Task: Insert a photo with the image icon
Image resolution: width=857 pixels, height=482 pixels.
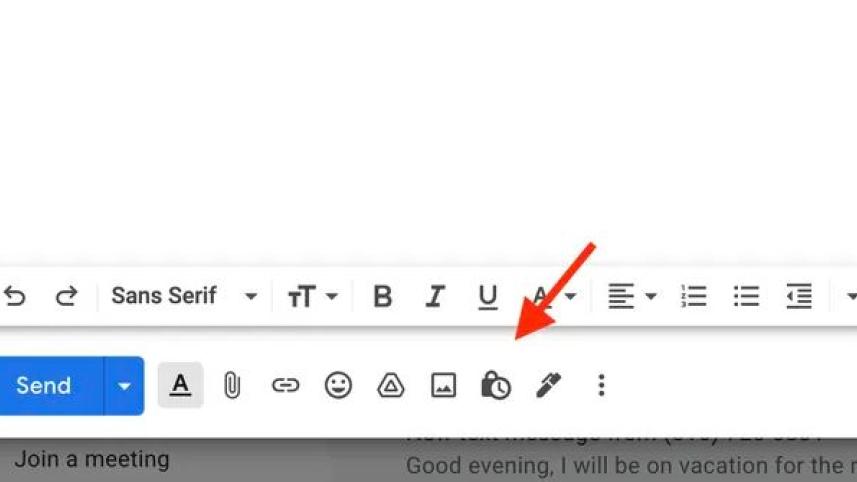Action: (x=443, y=385)
